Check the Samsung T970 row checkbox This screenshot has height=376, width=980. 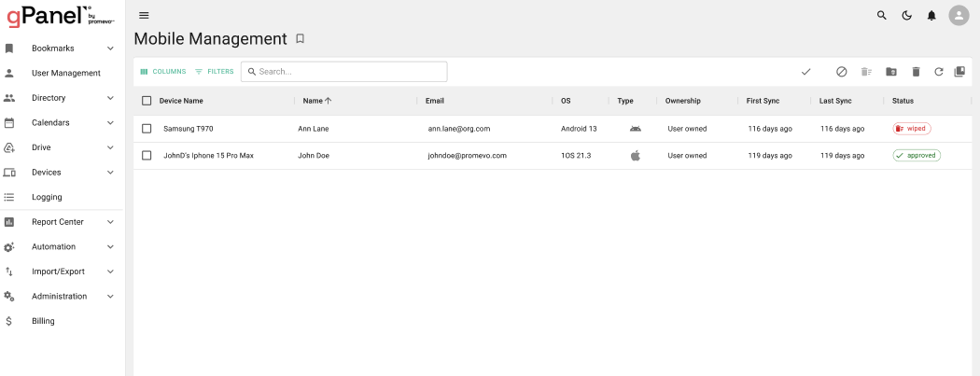tap(147, 129)
